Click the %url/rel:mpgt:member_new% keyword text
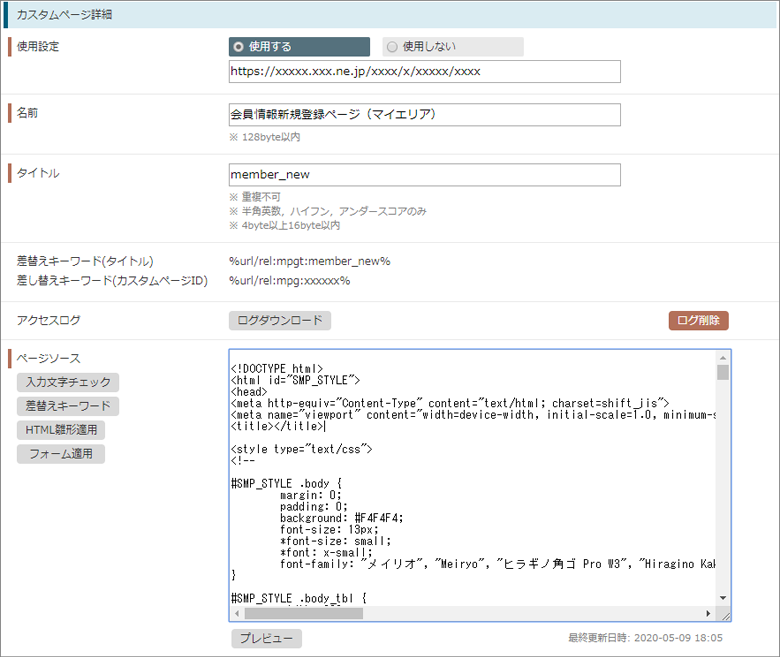Screen dimensions: 780x657 pos(309,261)
